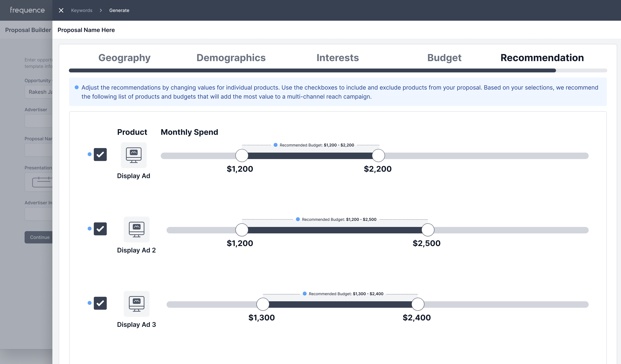Click the Monthly Spend column header

190,132
